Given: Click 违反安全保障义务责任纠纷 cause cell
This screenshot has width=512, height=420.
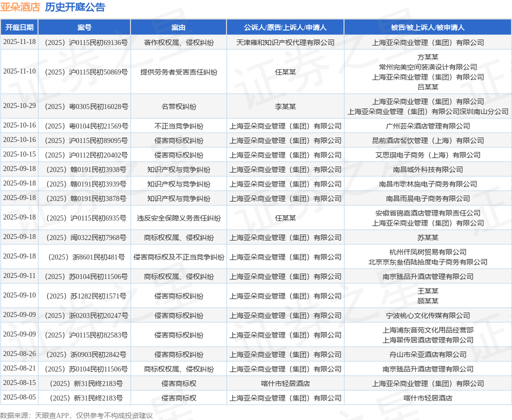Looking at the screenshot, I should pos(178,218).
